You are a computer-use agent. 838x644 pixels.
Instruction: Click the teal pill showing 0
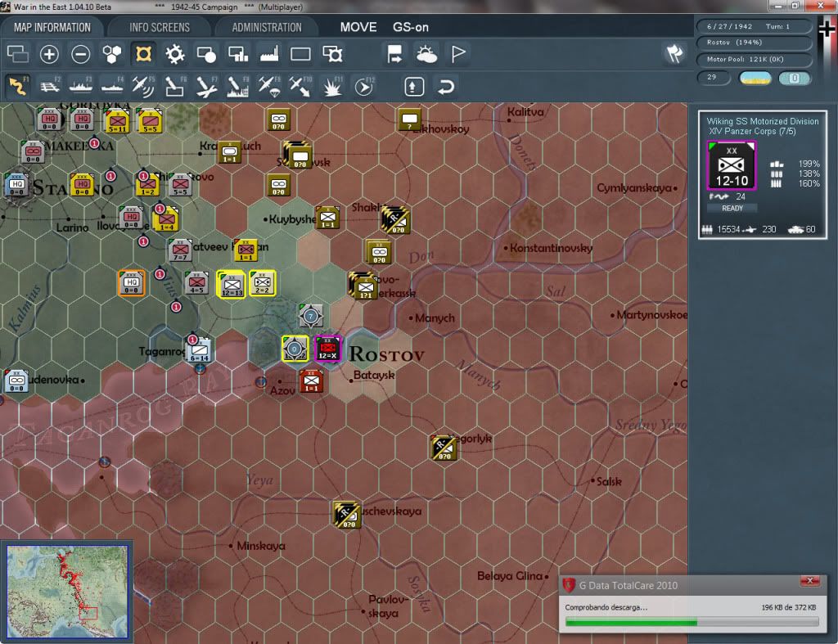point(795,78)
